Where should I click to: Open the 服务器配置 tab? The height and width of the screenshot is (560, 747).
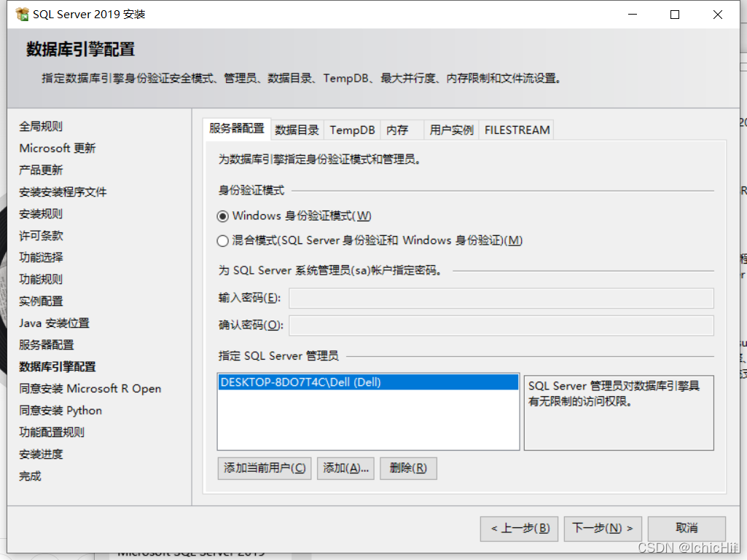point(237,129)
